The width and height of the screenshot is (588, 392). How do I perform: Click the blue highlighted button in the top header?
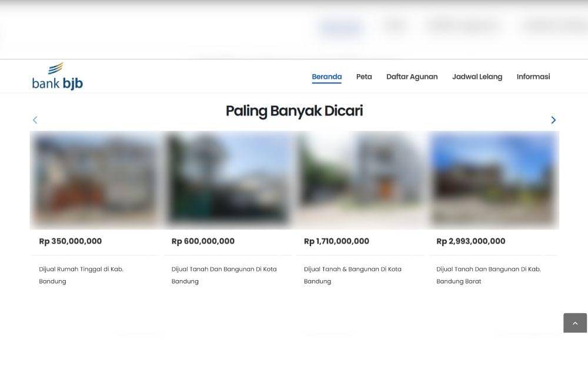coord(341,28)
